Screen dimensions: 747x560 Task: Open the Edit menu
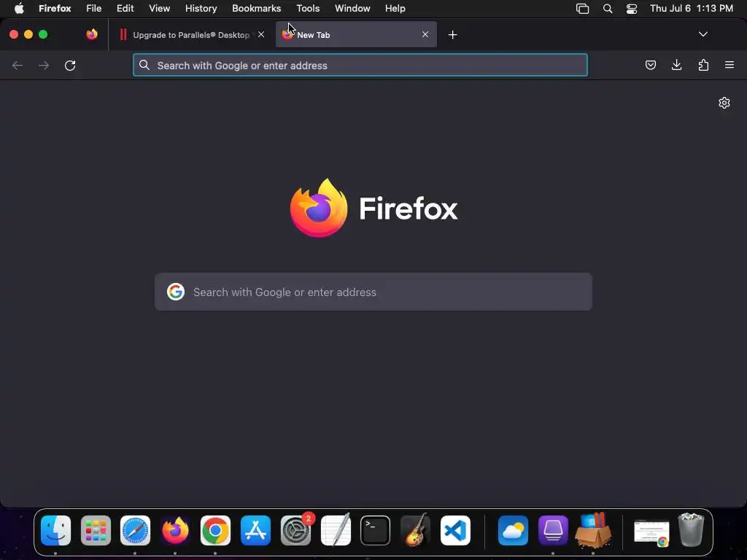coord(125,9)
